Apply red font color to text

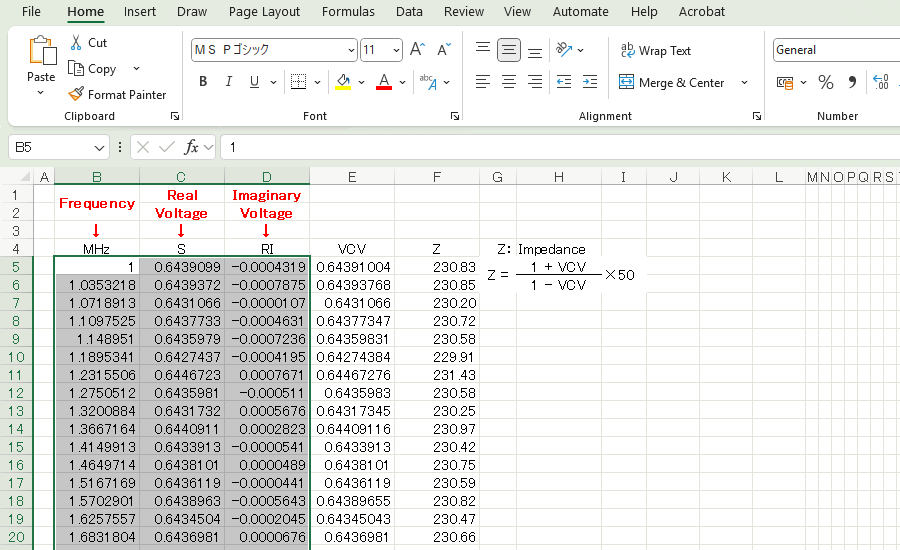tap(384, 82)
